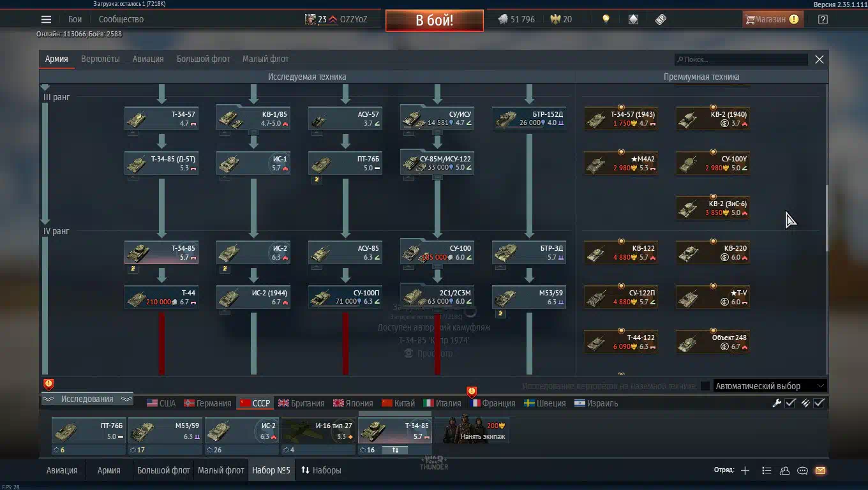The height and width of the screenshot is (490, 868).
Task: Switch to the top Большой флот tab
Action: pyautogui.click(x=203, y=59)
